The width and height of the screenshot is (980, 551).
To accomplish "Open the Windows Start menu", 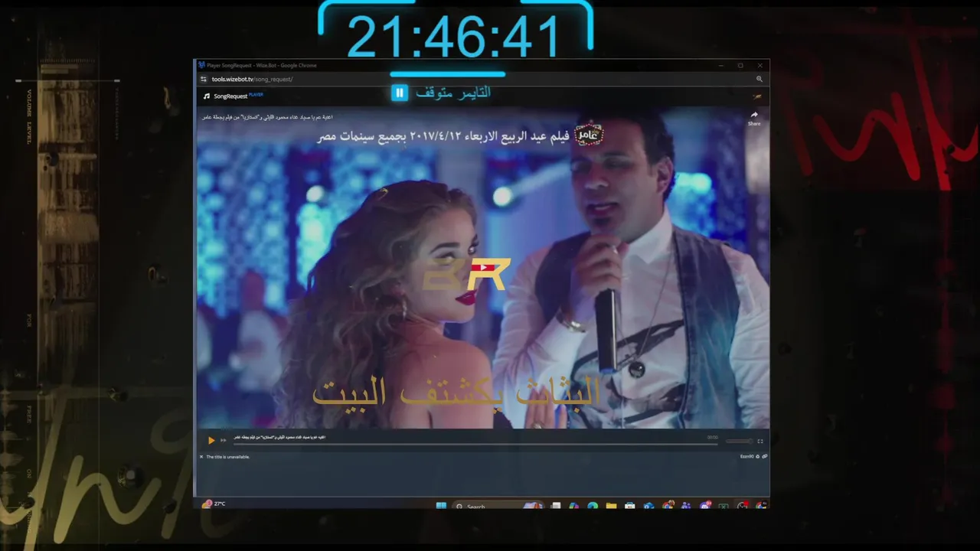I will coord(441,506).
